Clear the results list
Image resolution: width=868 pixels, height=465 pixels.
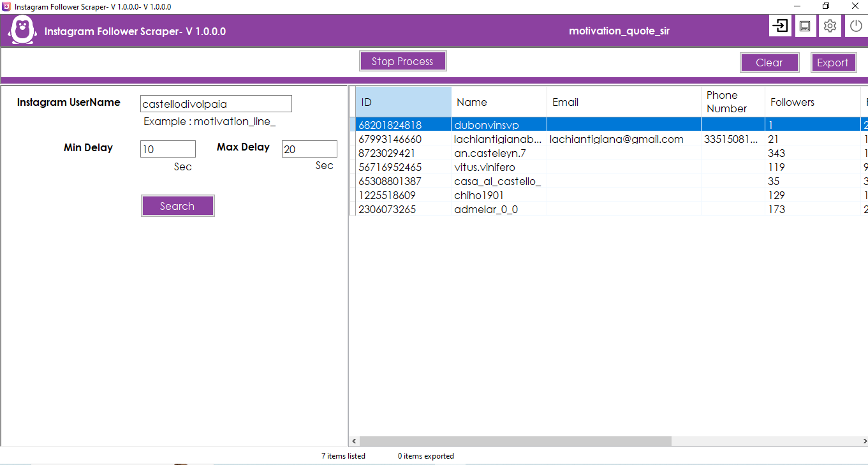(x=769, y=63)
